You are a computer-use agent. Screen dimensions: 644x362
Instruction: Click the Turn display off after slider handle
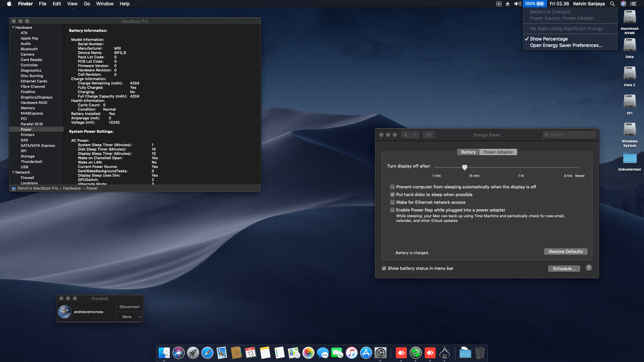(465, 167)
